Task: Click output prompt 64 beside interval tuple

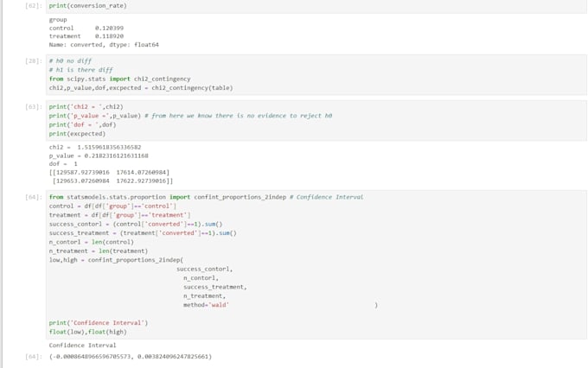Action: coord(34,357)
